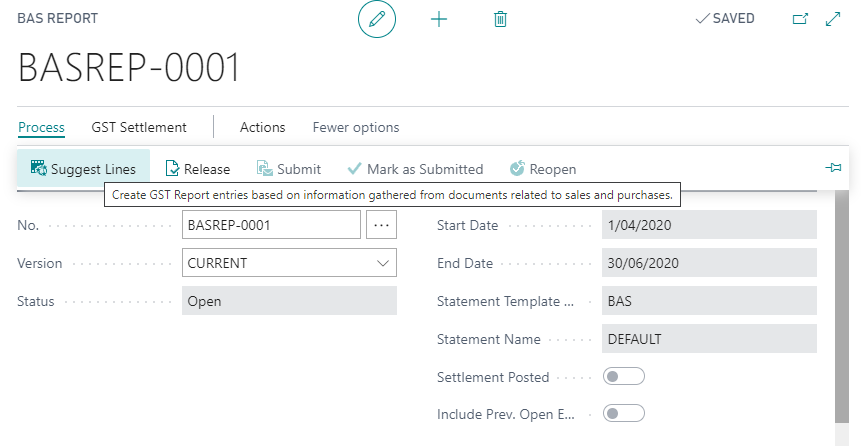Switch to the GST Settlement tab
The width and height of the screenshot is (861, 446).
tap(139, 127)
